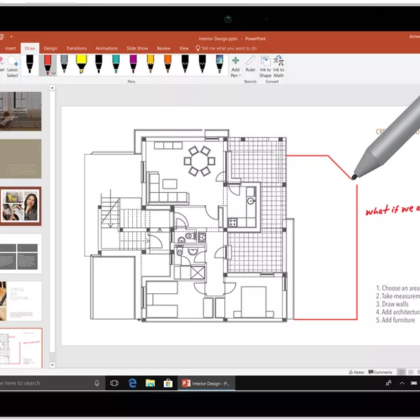Pick the gold yellow pen
The image size is (420, 420).
(x=151, y=64)
